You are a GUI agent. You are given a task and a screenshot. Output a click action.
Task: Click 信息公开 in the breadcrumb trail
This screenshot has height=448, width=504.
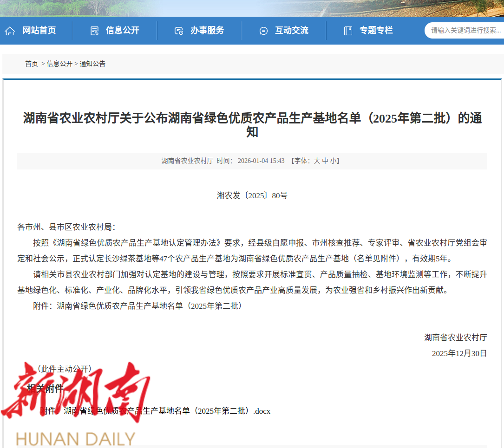pos(59,64)
